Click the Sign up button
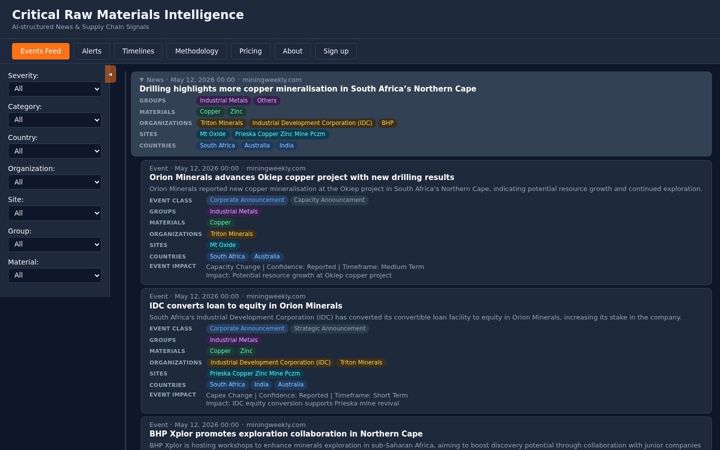720x450 pixels. pos(336,51)
